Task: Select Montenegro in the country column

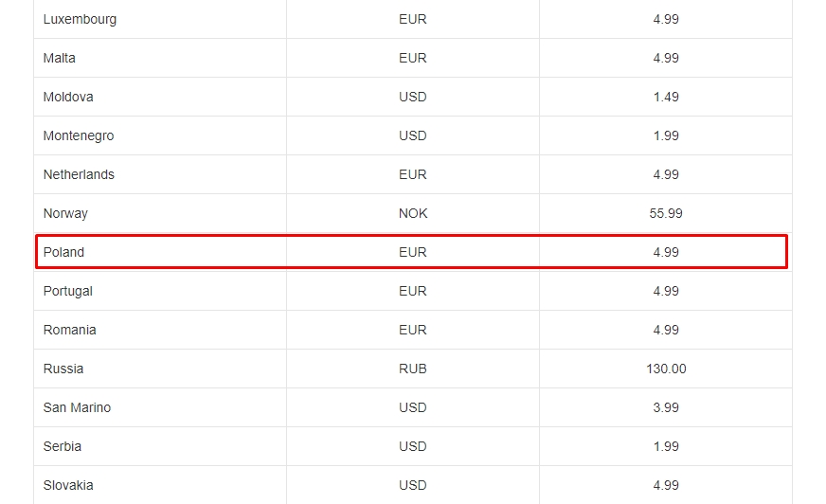Action: [x=79, y=135]
